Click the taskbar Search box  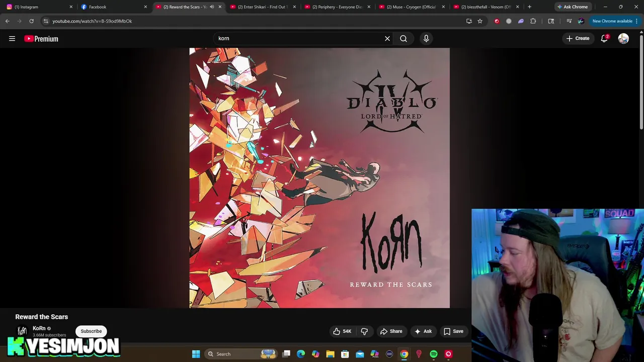click(242, 354)
